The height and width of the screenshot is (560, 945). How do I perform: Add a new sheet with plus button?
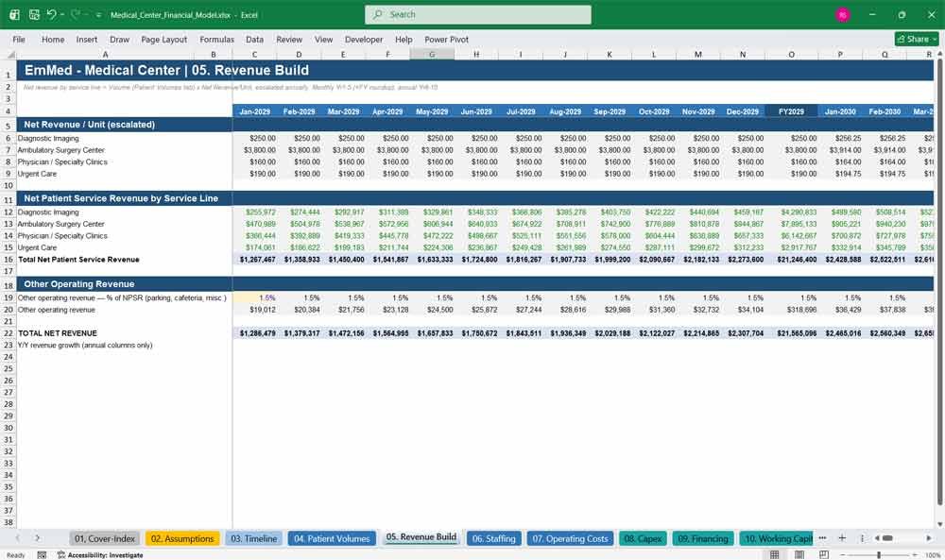click(x=842, y=537)
